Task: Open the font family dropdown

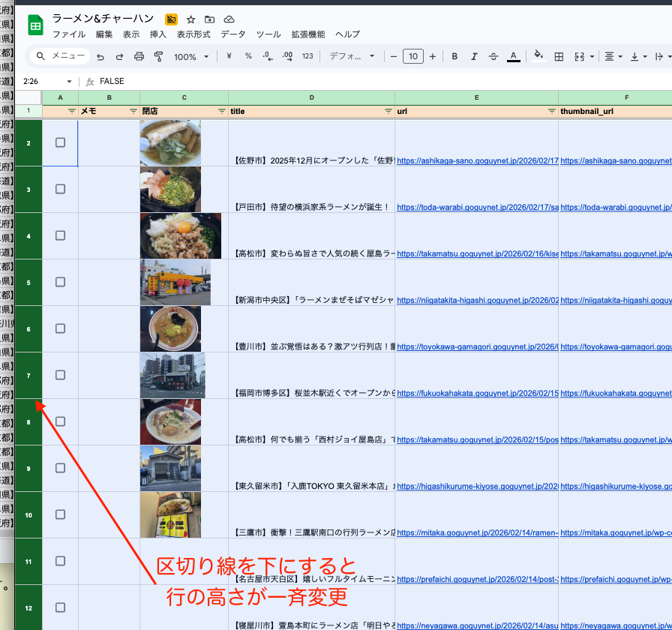Action: coord(352,56)
